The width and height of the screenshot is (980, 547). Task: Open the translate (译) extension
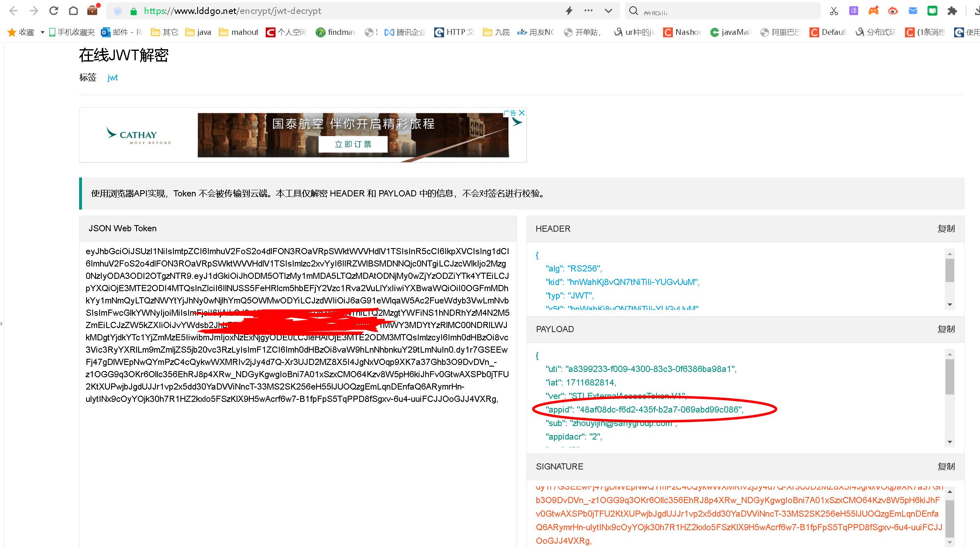coord(853,11)
